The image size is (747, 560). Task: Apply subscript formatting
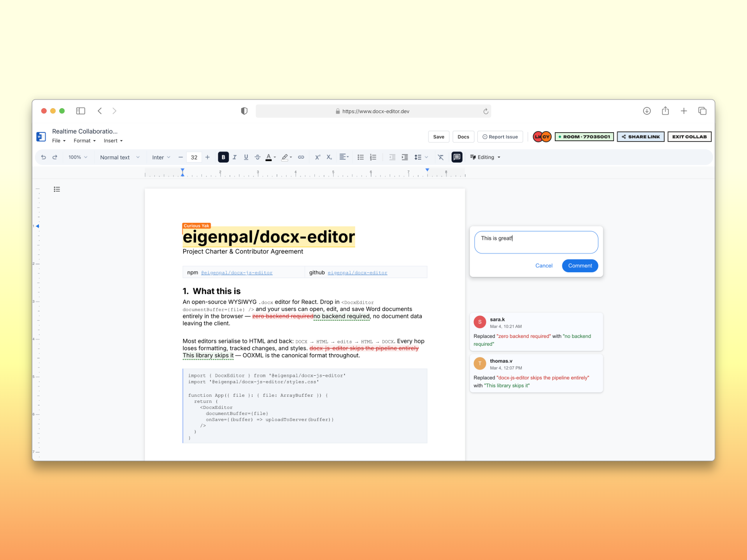pyautogui.click(x=329, y=157)
